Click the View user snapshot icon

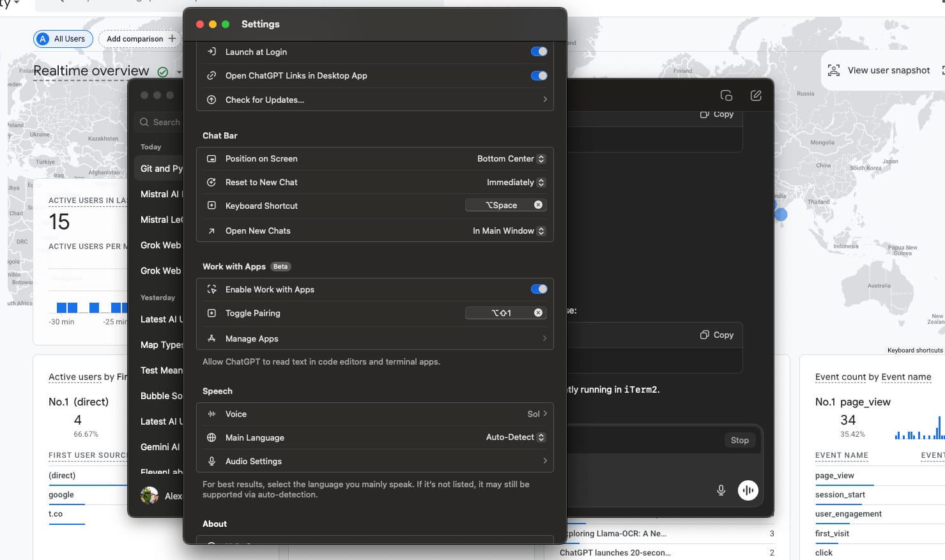[834, 70]
